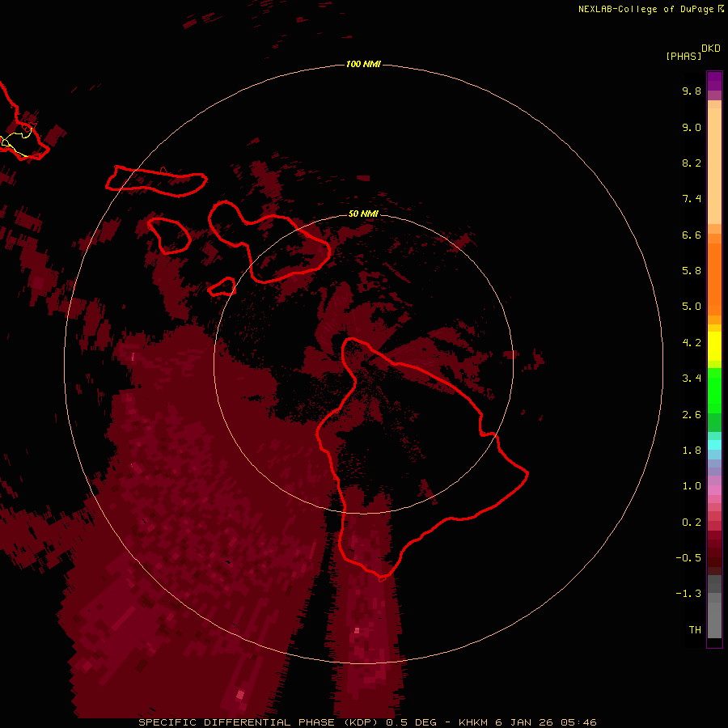
Task: Click the 5.0 value on color scale
Action: pos(692,307)
